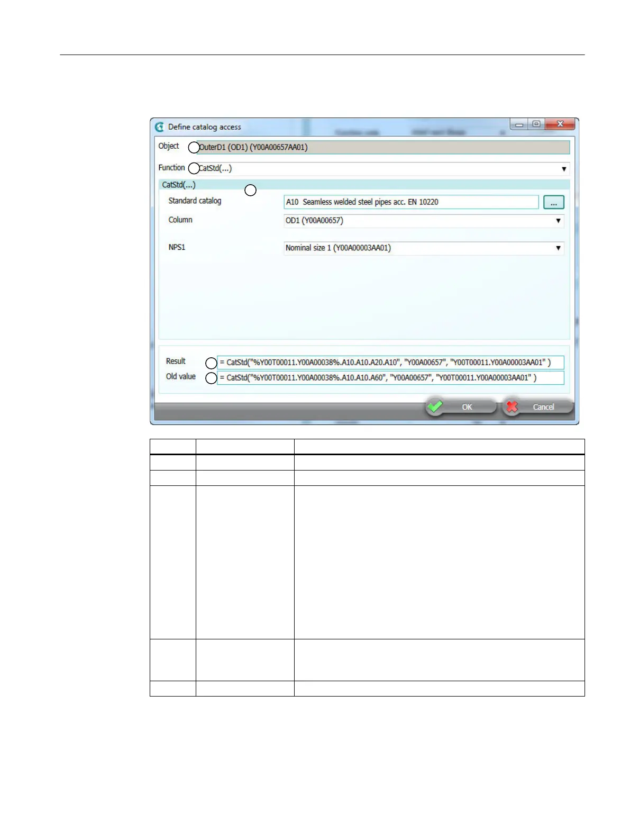Click the 'Column' label
Screen dimensions: 630x840
180,220
